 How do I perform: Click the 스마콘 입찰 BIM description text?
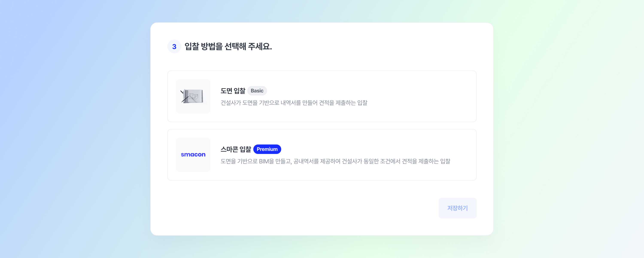[335, 161]
